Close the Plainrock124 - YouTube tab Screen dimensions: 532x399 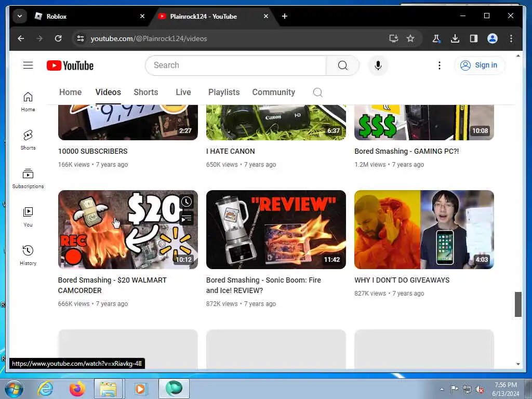pos(266,16)
